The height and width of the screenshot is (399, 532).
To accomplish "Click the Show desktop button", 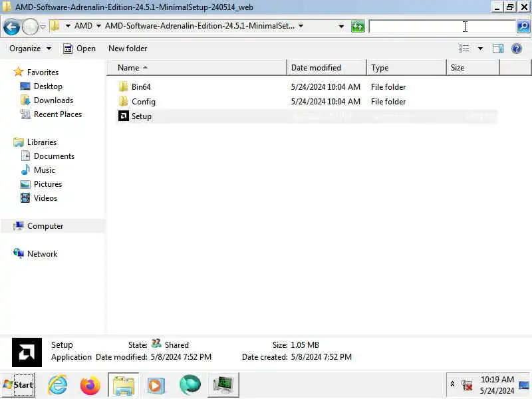I will tap(524, 385).
